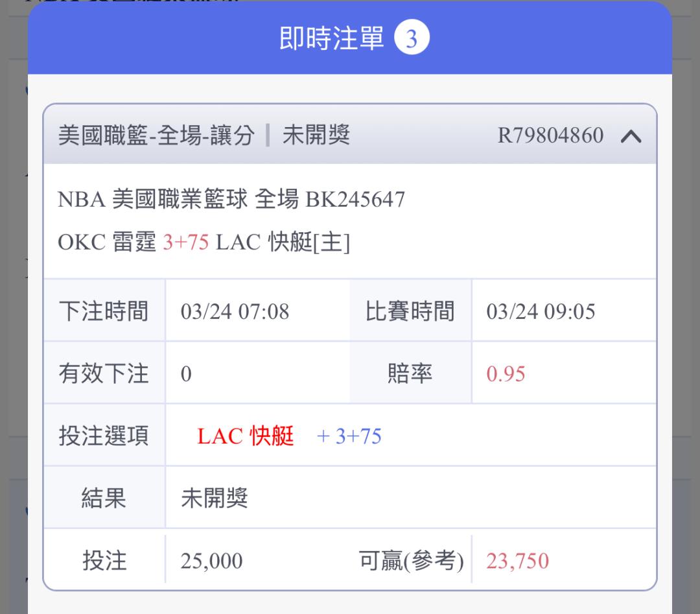The image size is (700, 614).
Task: Tap the 可贏(參考) label
Action: [x=411, y=560]
